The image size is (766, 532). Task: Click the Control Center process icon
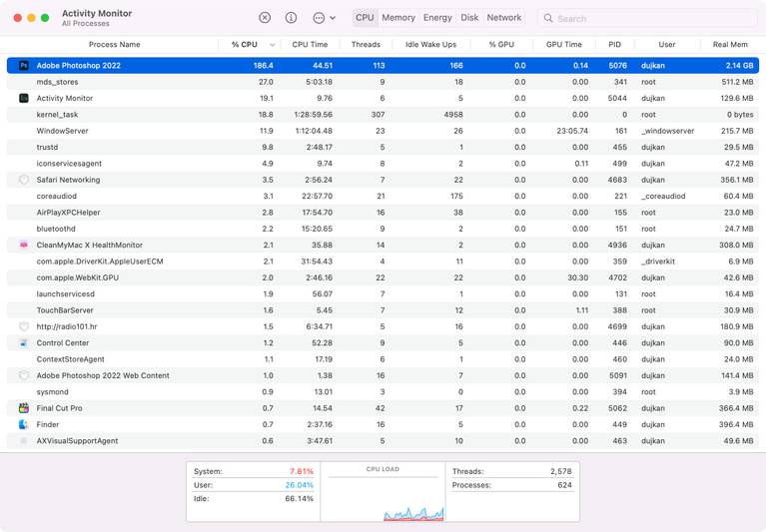point(24,343)
